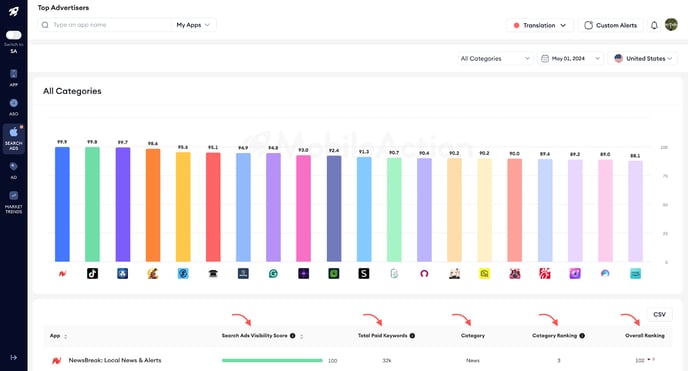The image size is (688, 371).
Task: Click the NewsBreak icon below first bar
Action: pos(62,274)
